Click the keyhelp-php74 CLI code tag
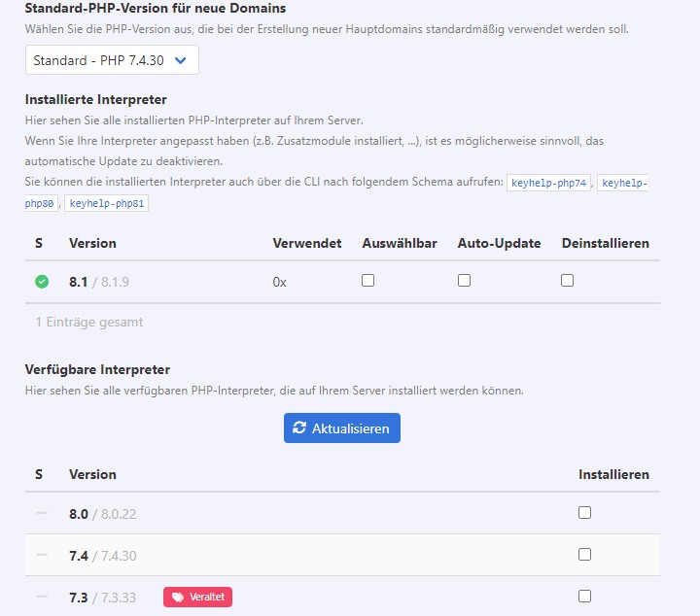The width and height of the screenshot is (700, 616). point(548,183)
